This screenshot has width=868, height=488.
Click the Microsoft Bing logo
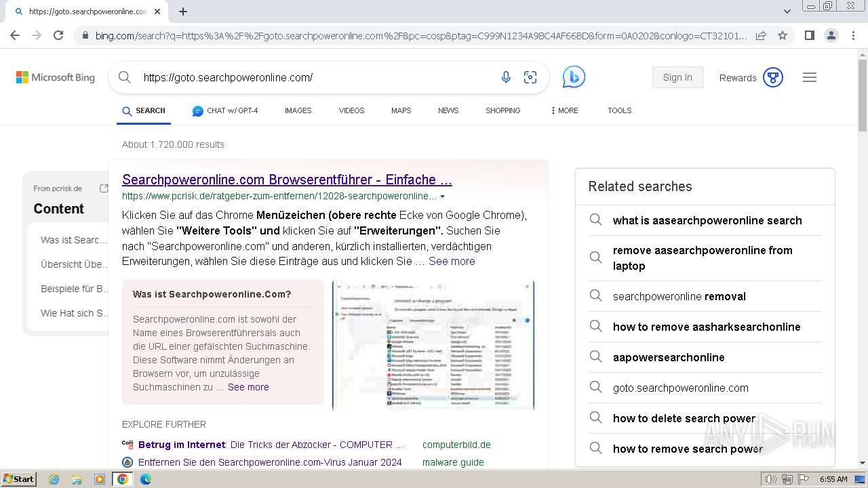(x=56, y=77)
